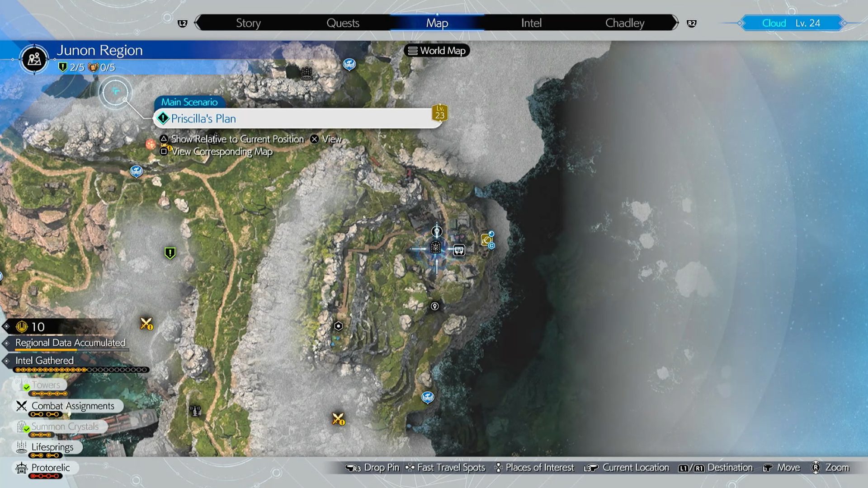Choose Show Relative to Current Position
The width and height of the screenshot is (868, 488).
tap(232, 139)
